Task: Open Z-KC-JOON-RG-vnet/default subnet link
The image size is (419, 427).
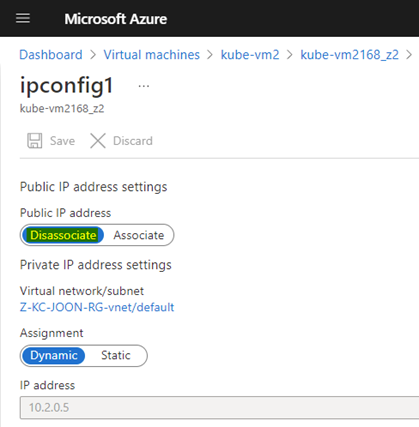Action: 97,307
